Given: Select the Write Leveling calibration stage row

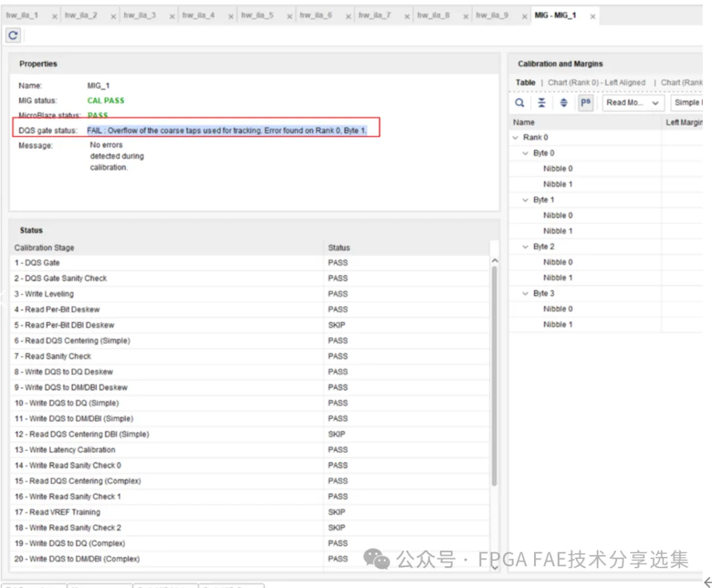Looking at the screenshot, I should [x=251, y=294].
